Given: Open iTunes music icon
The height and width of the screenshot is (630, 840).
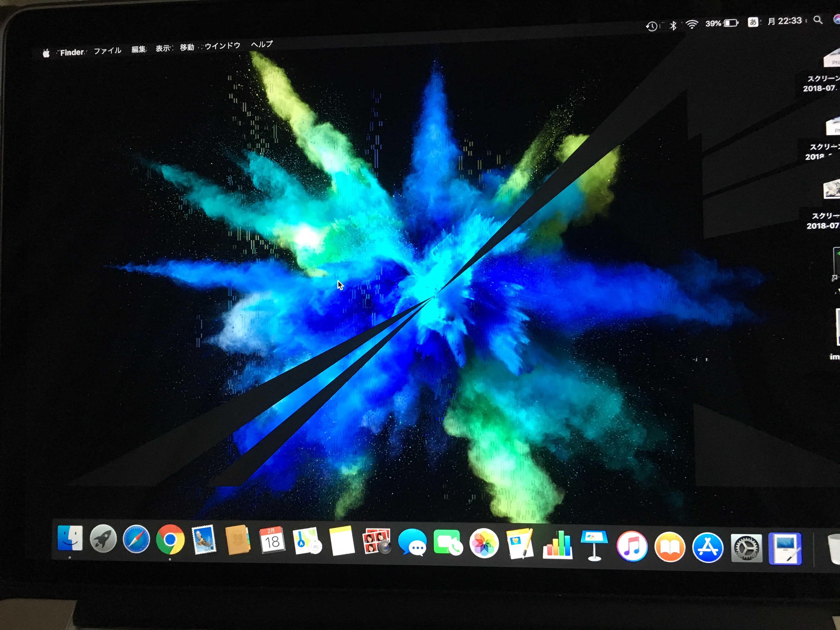Looking at the screenshot, I should click(632, 546).
